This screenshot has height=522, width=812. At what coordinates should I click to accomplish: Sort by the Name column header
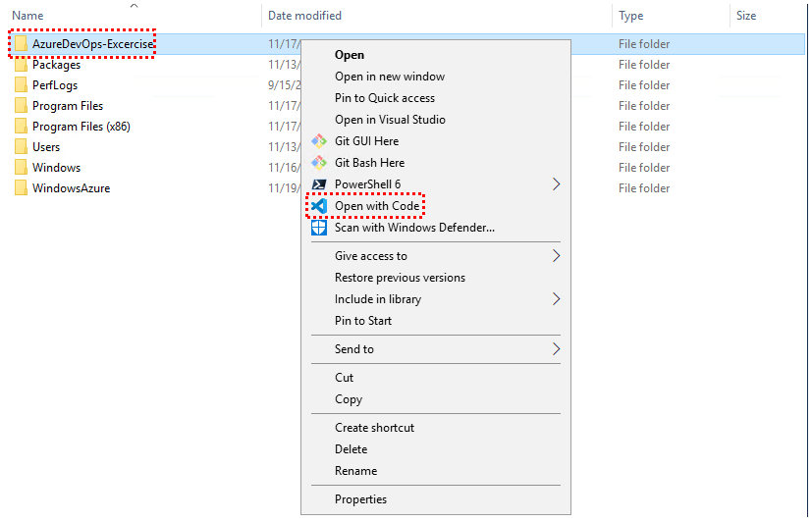(27, 16)
